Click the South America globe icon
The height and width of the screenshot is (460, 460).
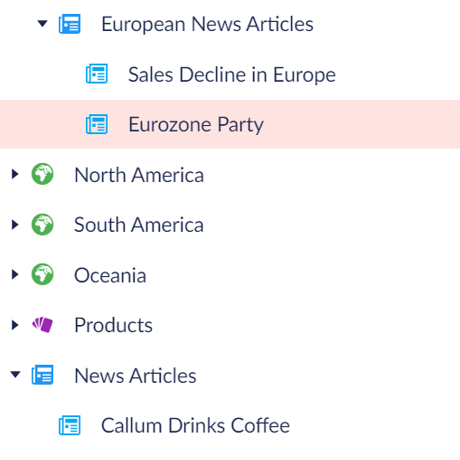pos(42,224)
